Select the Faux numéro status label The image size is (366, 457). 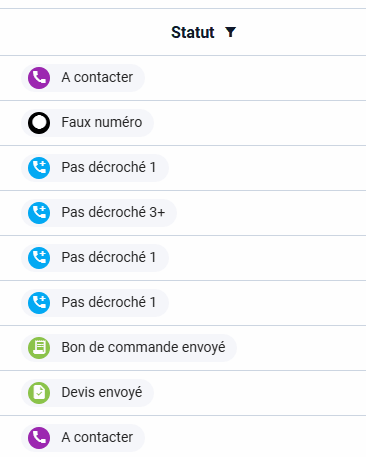[x=102, y=122]
